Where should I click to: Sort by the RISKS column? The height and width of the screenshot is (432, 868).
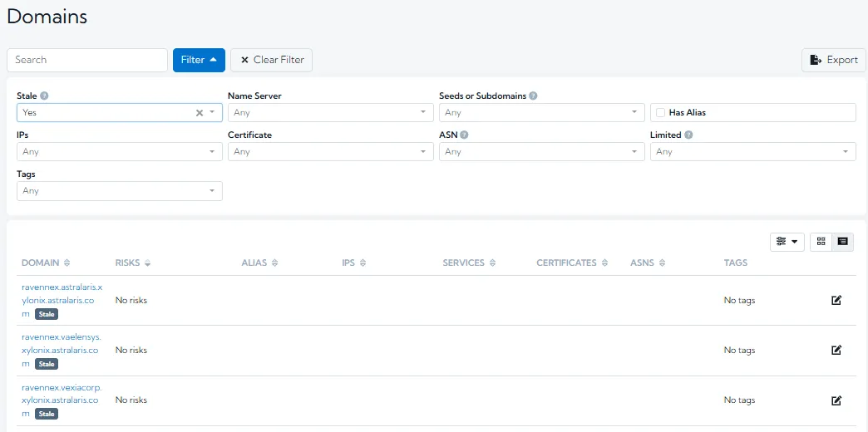(133, 263)
